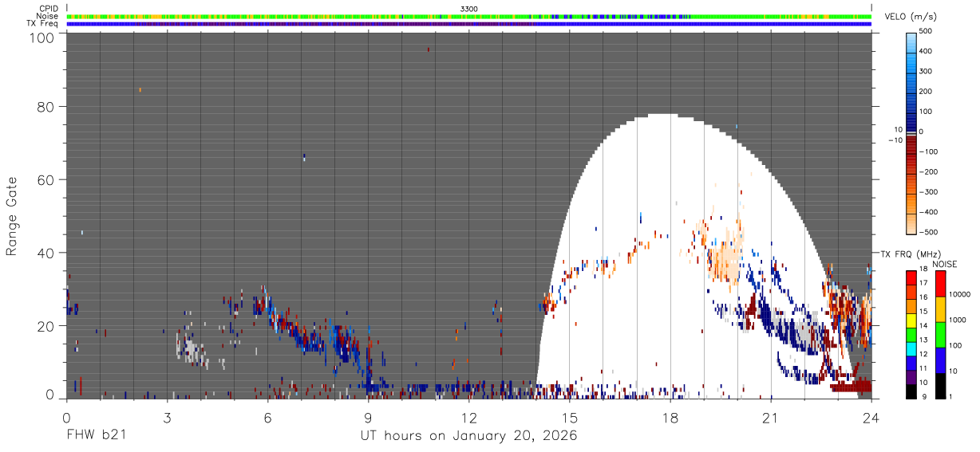Click the TX frequency indicator strip above plot

click(469, 24)
